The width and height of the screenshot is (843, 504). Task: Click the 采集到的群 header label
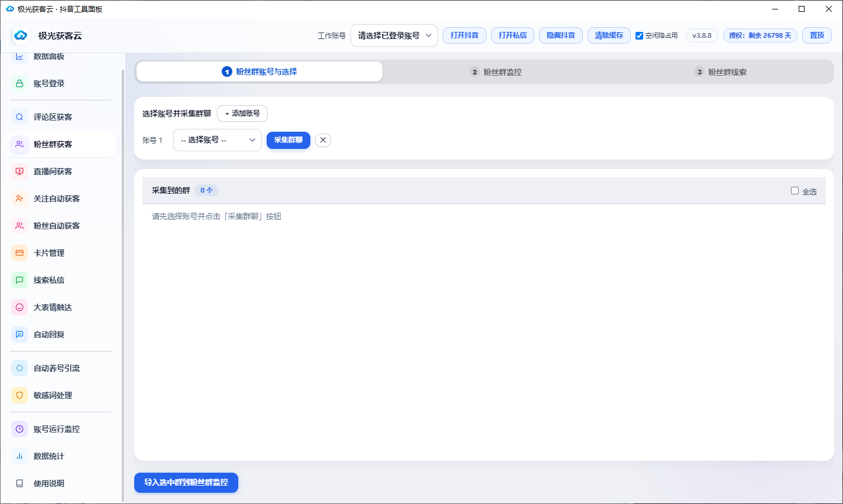pos(171,190)
